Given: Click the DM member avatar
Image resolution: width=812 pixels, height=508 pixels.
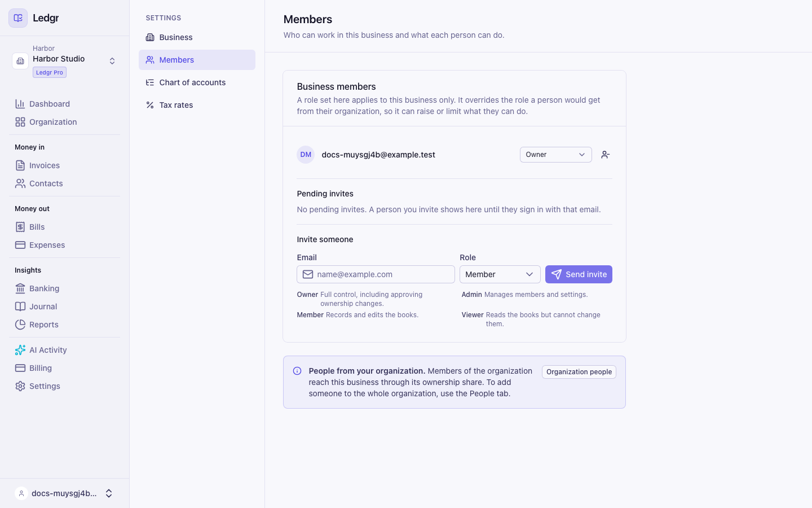Looking at the screenshot, I should click(x=306, y=155).
